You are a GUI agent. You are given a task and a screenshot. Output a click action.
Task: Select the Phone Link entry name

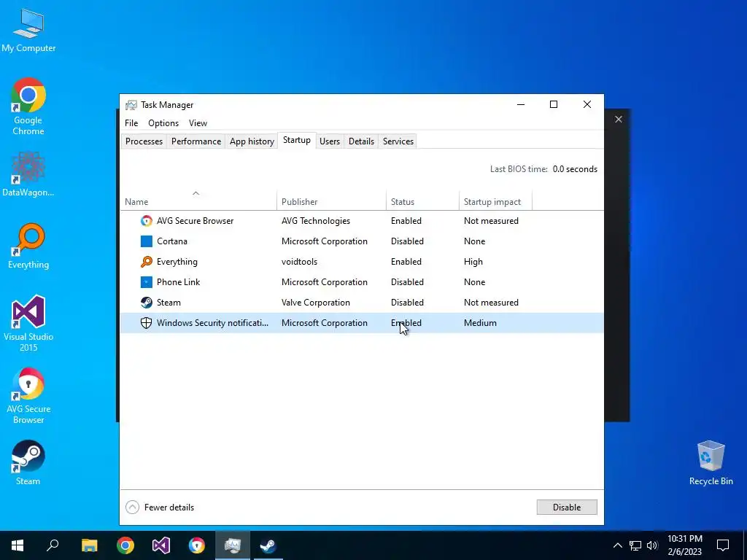(179, 282)
